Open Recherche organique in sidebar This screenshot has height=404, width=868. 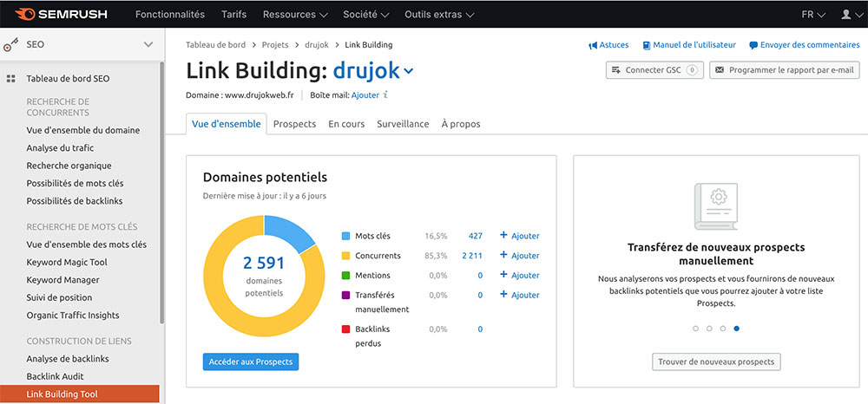click(x=69, y=166)
